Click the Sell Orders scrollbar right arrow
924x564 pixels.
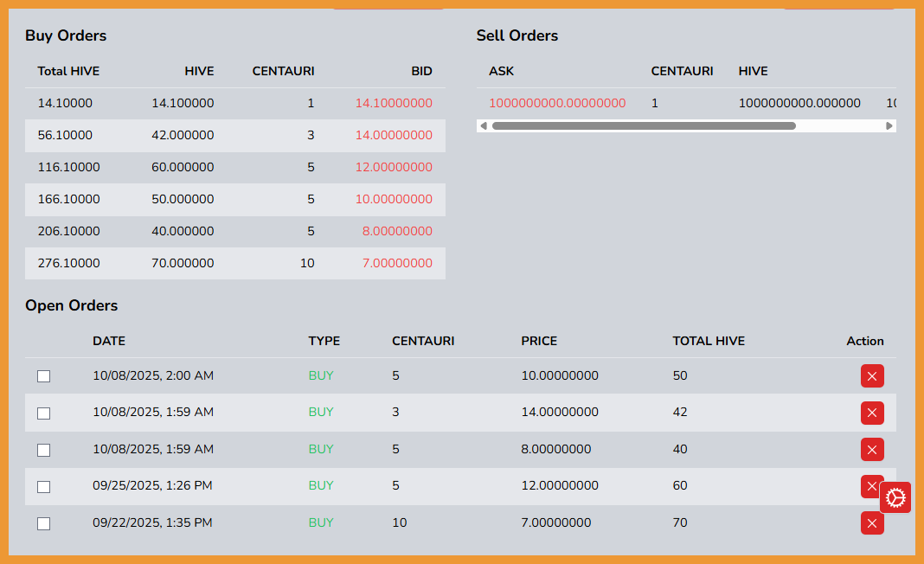point(889,125)
